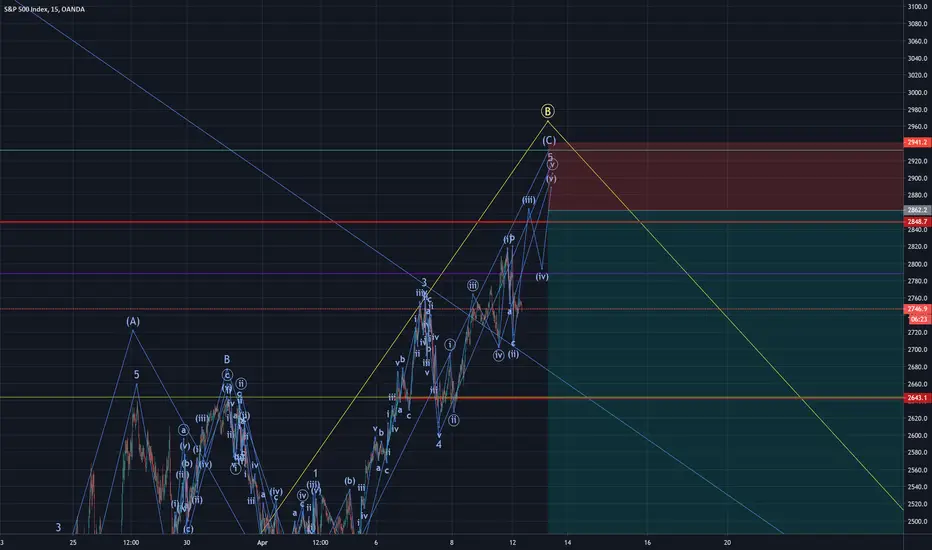Screen dimensions: 932x550
Task: Click the 2500.0 price axis tick
Action: pos(918,522)
